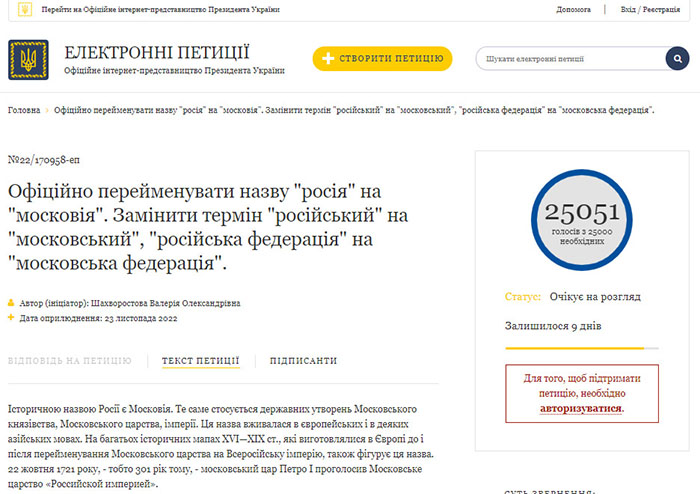This screenshot has height=494, width=700.
Task: Select the ТЕКСТ ПЕТИЦІЇ tab
Action: (200, 361)
